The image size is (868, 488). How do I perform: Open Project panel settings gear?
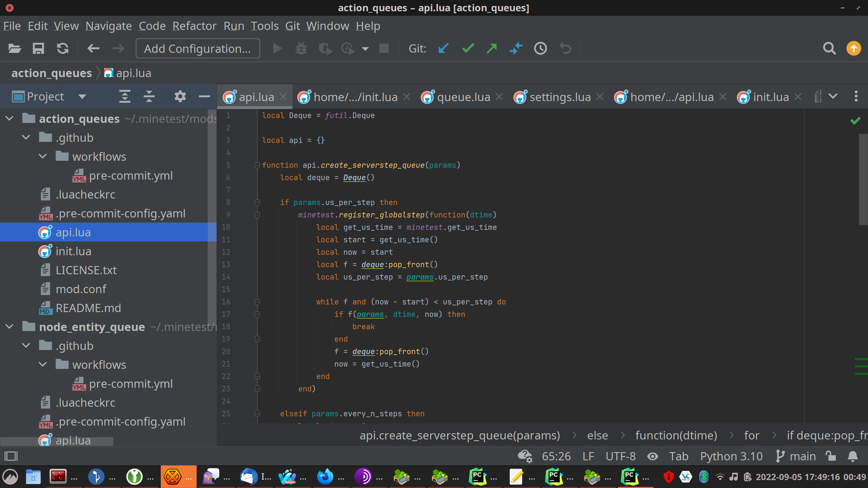[x=180, y=97]
